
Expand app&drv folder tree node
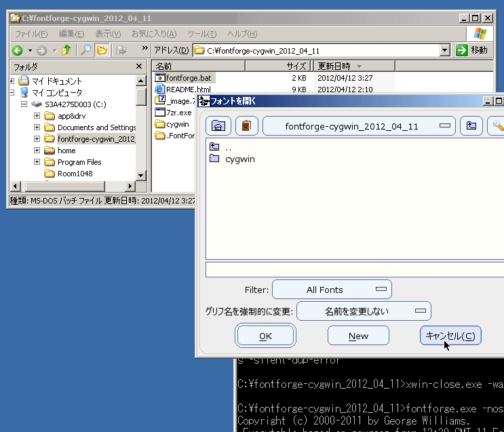37,116
